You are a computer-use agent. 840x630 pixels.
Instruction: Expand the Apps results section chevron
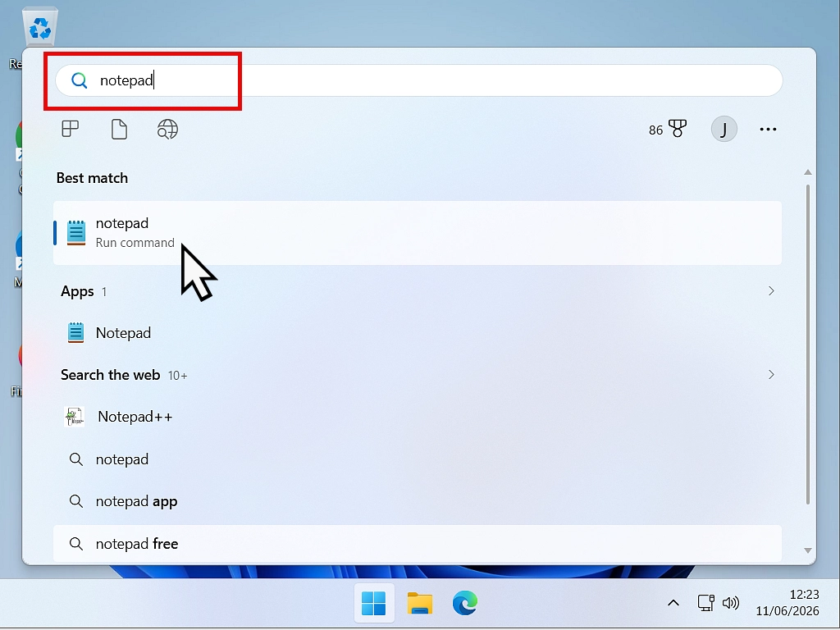[x=771, y=291]
